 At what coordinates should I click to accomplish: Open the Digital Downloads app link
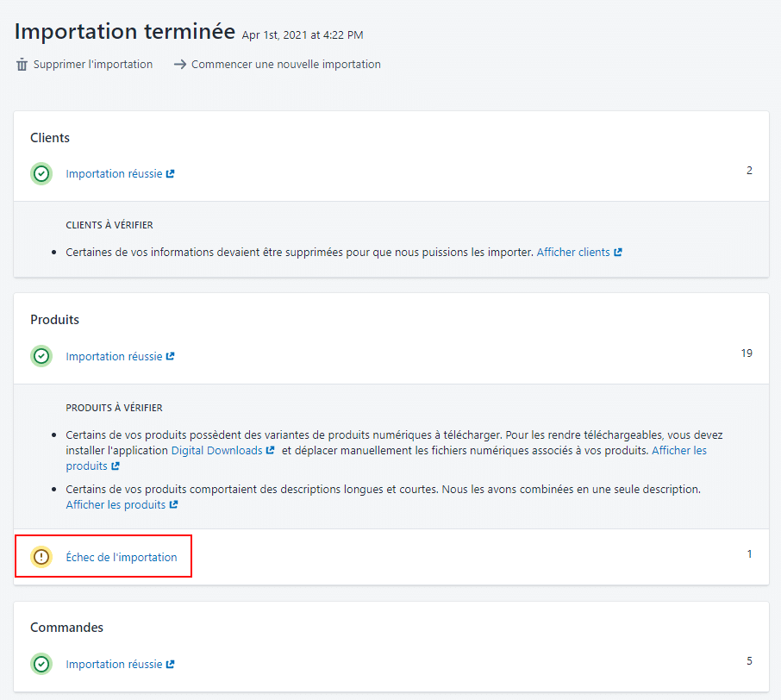(216, 451)
